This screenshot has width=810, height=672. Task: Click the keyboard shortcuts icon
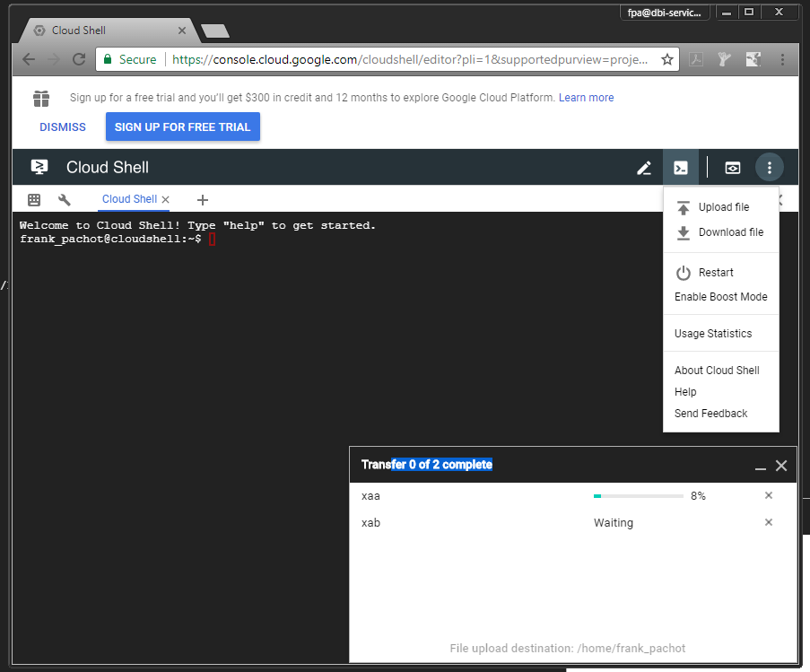coord(34,200)
